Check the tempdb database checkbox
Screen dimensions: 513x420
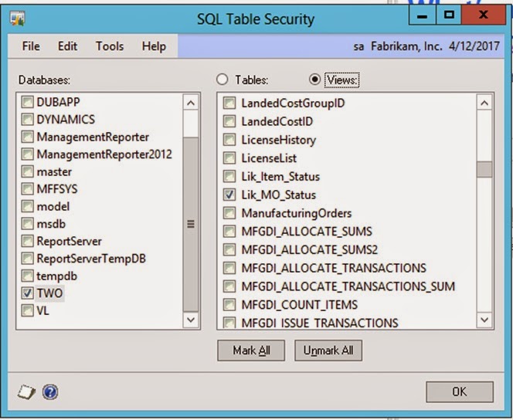tap(27, 276)
